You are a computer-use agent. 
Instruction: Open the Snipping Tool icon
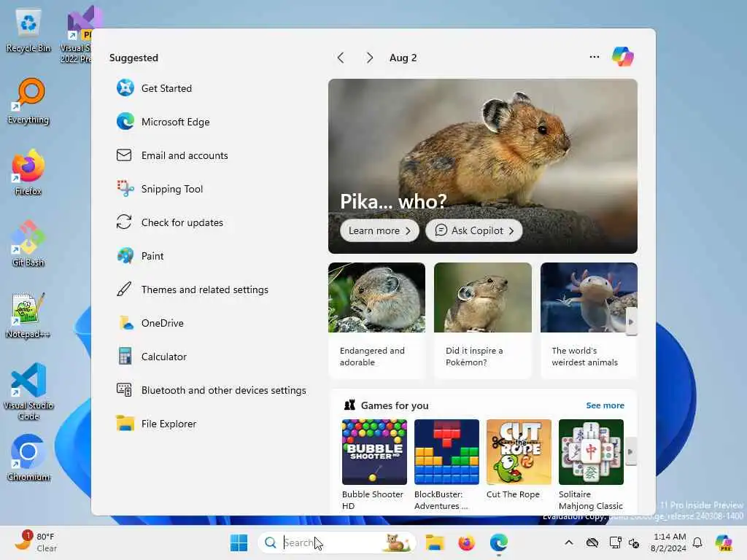(x=125, y=189)
